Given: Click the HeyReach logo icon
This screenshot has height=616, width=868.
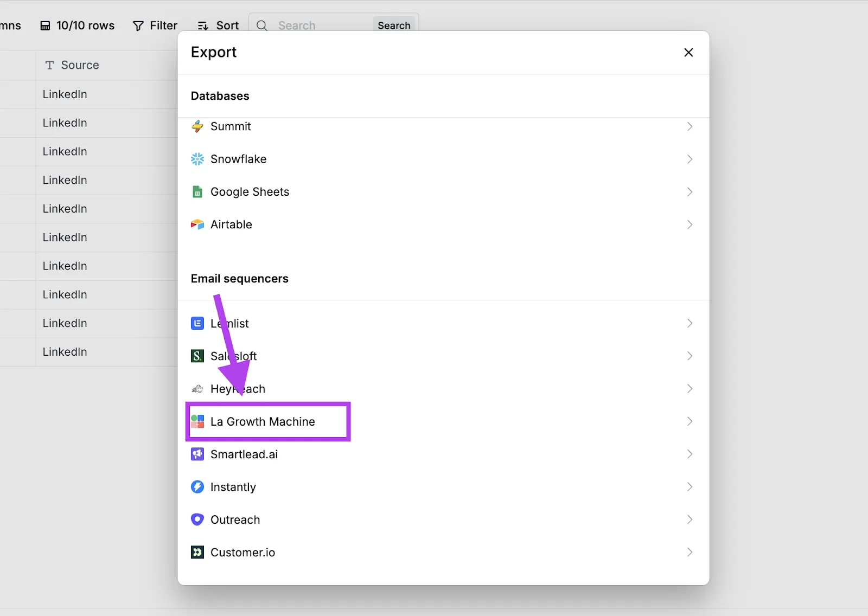Looking at the screenshot, I should coord(197,389).
